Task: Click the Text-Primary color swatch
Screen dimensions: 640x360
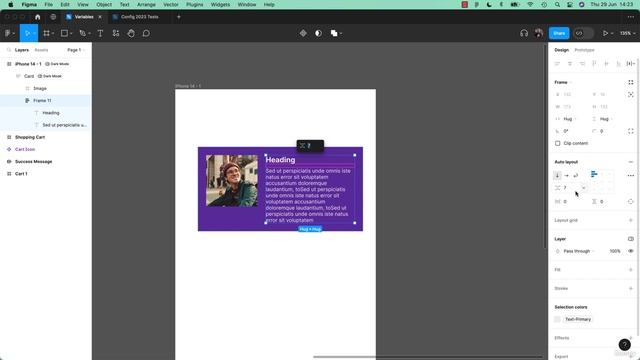Action: (558, 319)
